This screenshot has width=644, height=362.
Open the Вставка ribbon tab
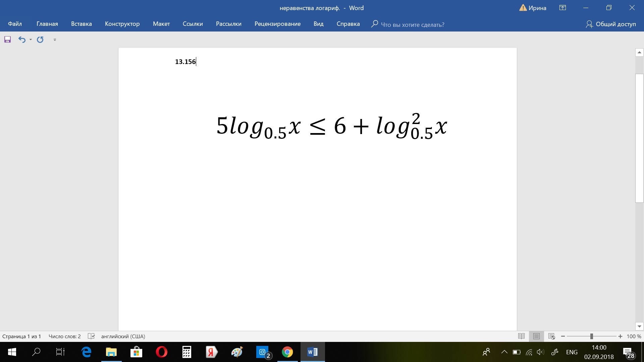(x=81, y=24)
